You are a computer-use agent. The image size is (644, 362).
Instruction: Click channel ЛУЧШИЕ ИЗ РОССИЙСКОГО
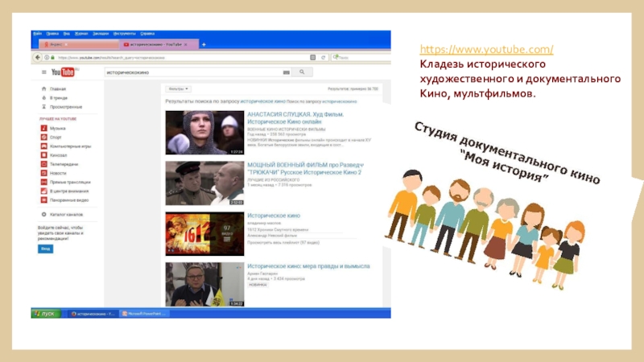(273, 179)
